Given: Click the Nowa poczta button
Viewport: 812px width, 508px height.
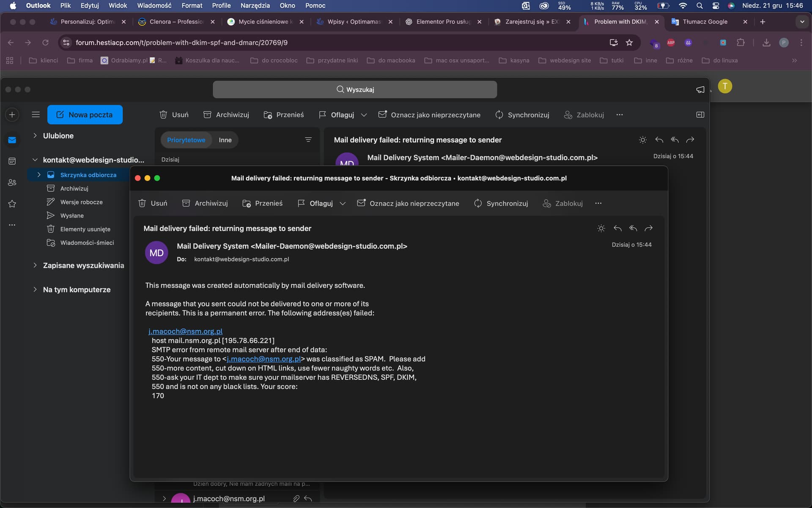Looking at the screenshot, I should 85,115.
